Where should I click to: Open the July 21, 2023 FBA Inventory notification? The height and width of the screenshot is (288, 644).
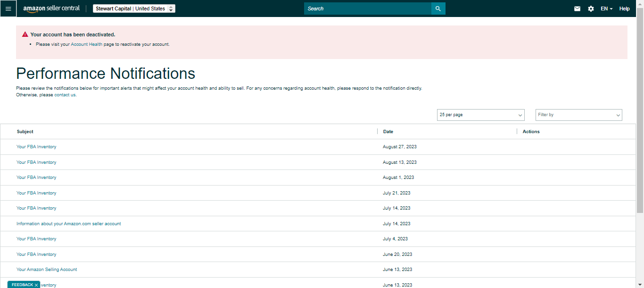click(36, 193)
